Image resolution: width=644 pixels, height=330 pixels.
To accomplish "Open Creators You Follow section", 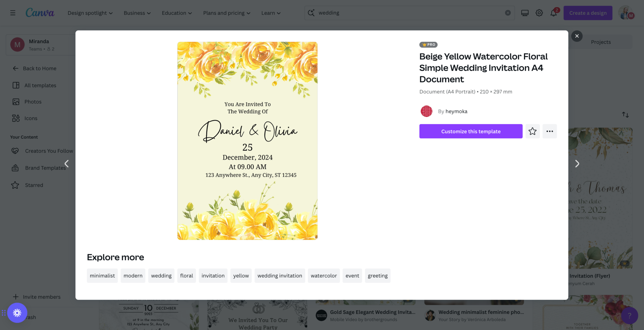I will 49,151.
